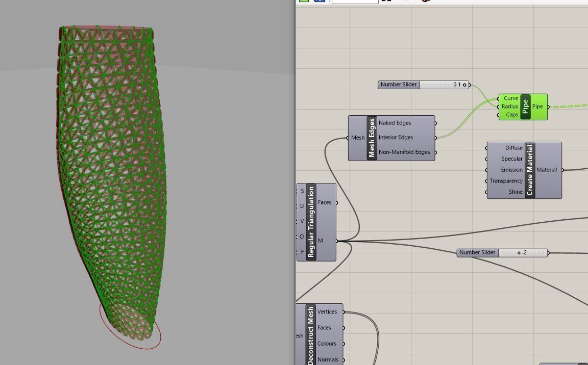This screenshot has height=365, width=588.
Task: Click the S input of Regular Triangulation
Action: coord(302,191)
